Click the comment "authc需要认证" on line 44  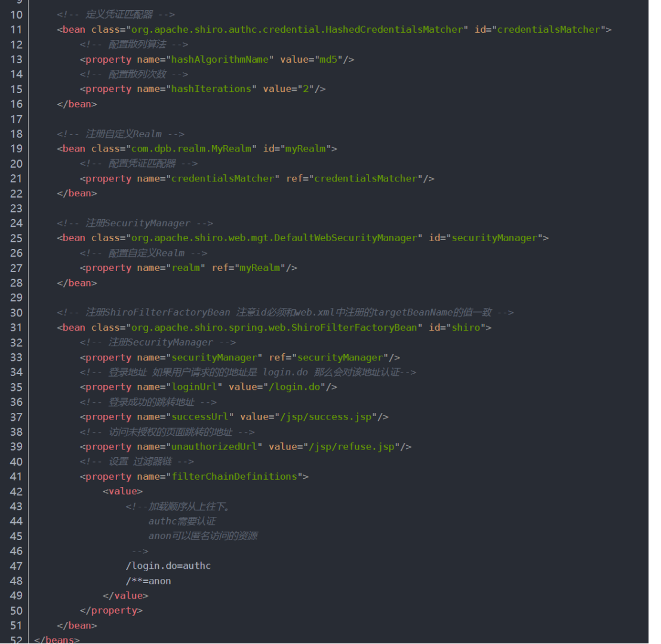pos(182,522)
